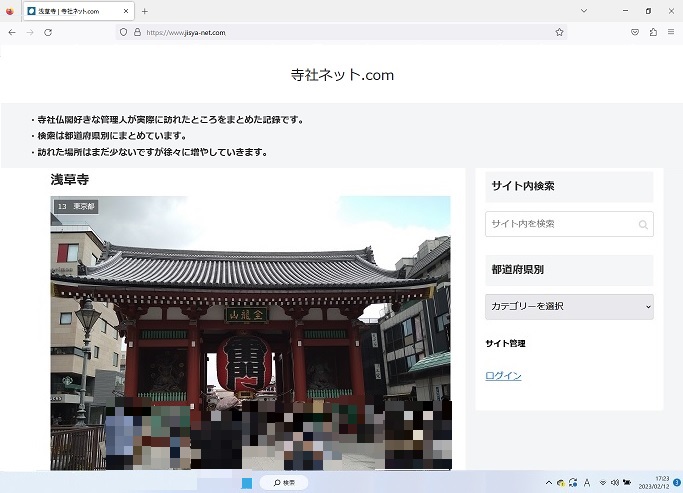
Task: Click the ログイン link
Action: point(503,376)
